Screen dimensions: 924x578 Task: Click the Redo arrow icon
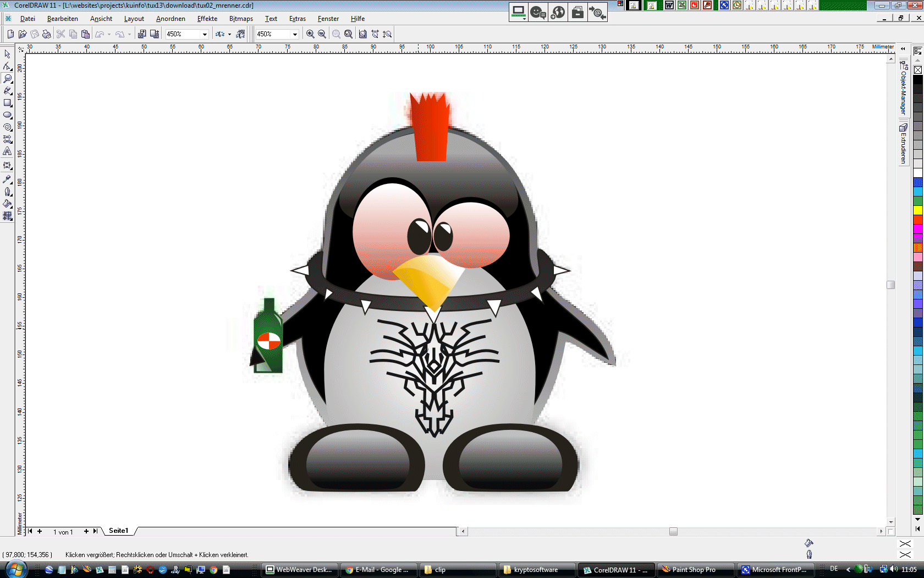tap(120, 34)
